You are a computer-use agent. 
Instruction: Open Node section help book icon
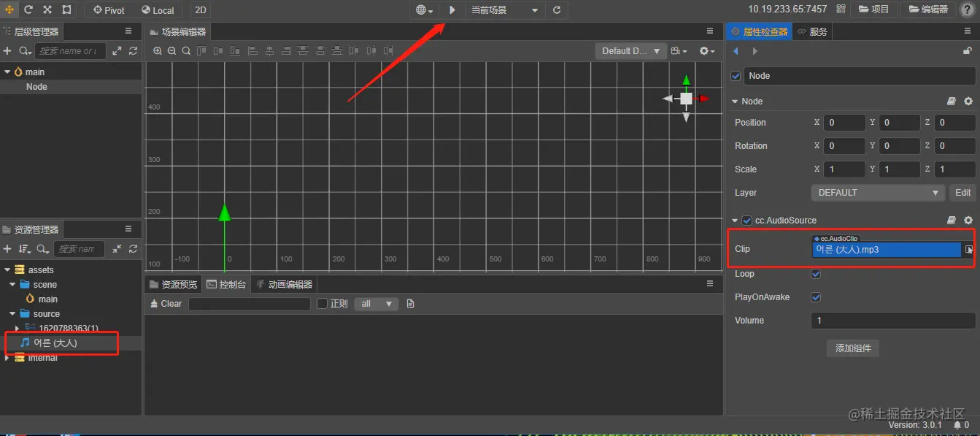point(952,102)
